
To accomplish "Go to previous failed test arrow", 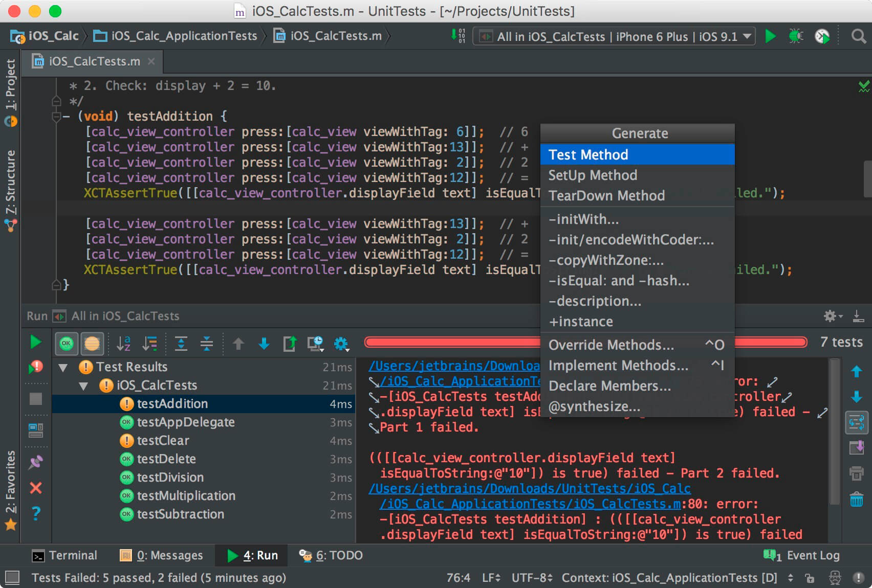I will point(238,344).
